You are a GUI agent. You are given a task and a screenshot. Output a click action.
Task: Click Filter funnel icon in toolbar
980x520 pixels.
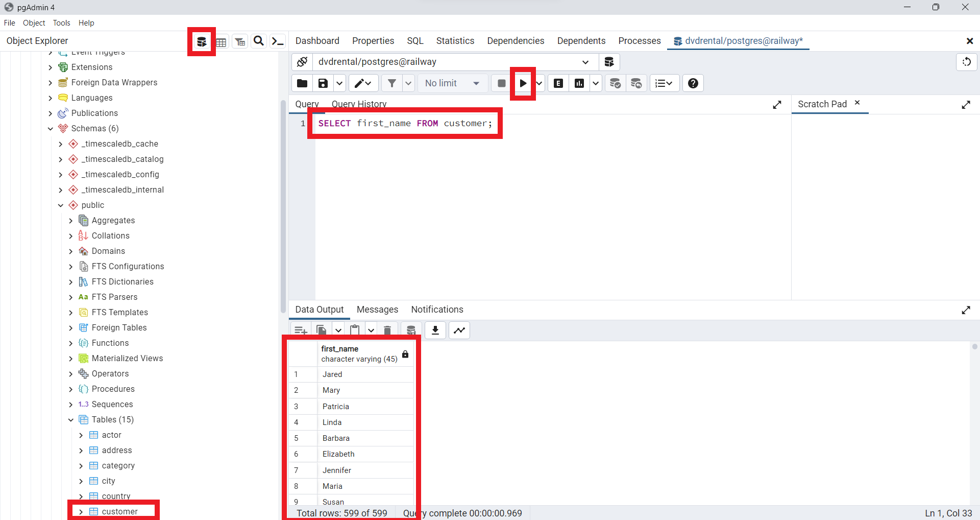point(391,83)
